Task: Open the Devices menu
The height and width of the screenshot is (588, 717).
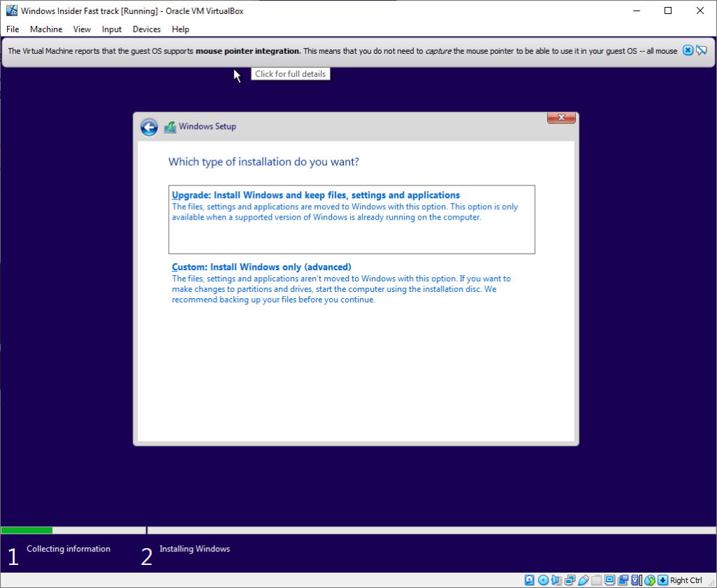Action: click(x=146, y=29)
